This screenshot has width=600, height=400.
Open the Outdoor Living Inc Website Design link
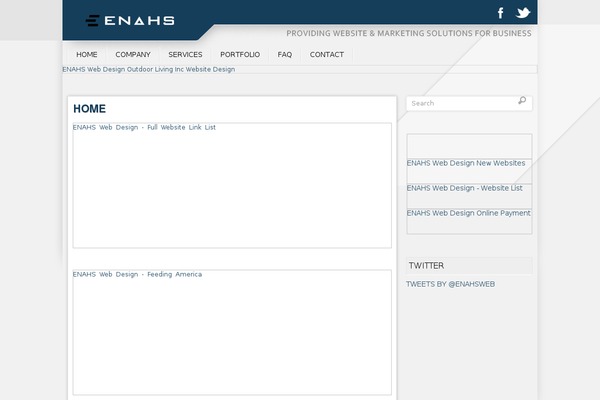pos(148,70)
